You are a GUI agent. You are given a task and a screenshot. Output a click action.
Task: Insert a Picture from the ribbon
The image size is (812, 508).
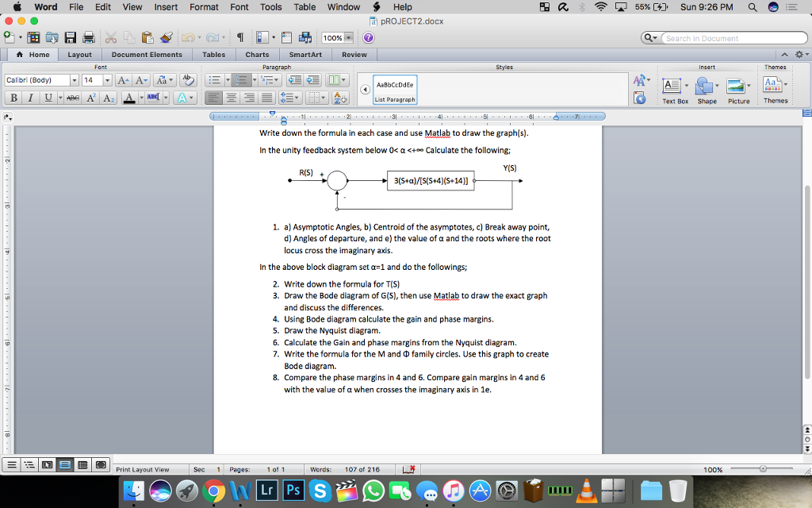738,90
